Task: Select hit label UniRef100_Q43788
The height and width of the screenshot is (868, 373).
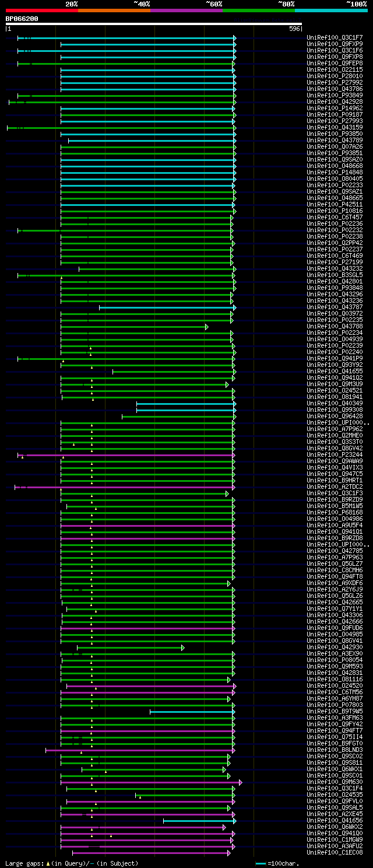Action: click(335, 327)
